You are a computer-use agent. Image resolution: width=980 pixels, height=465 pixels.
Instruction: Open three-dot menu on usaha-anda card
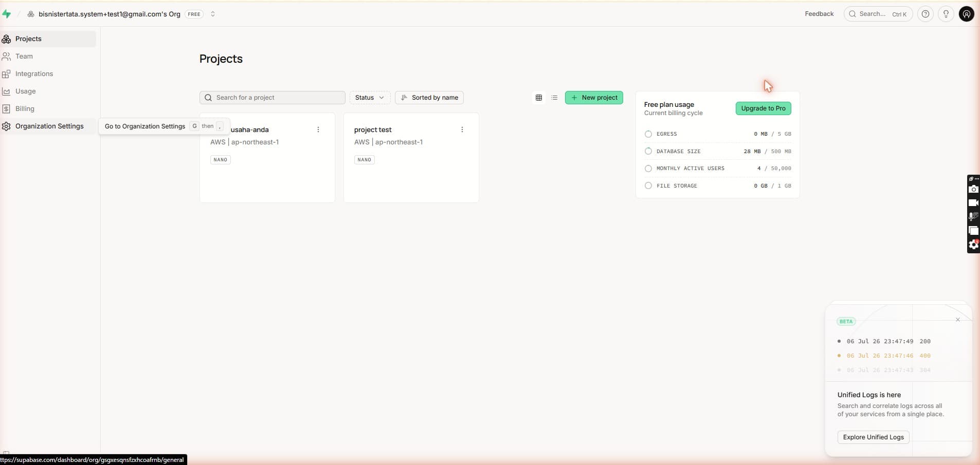(318, 129)
